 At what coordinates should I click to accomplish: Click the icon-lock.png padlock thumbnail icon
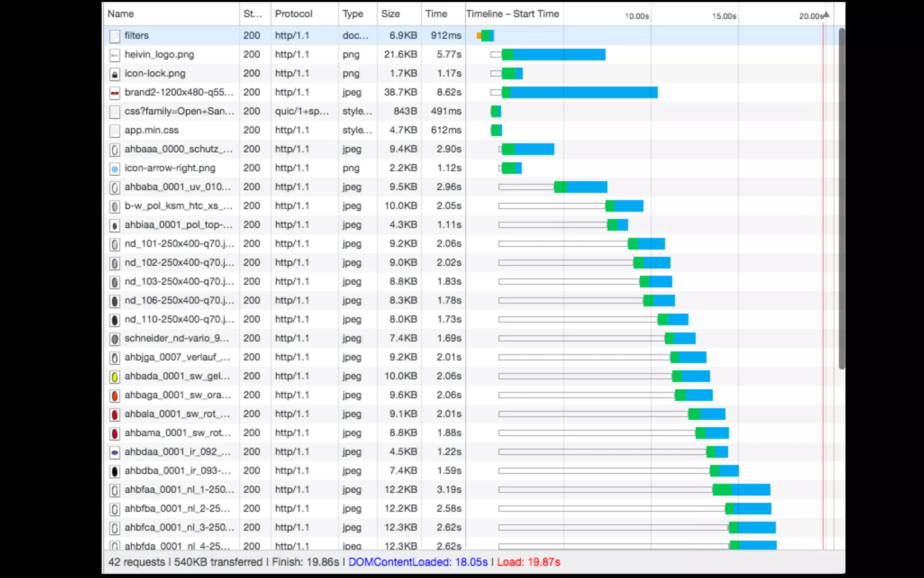click(115, 74)
